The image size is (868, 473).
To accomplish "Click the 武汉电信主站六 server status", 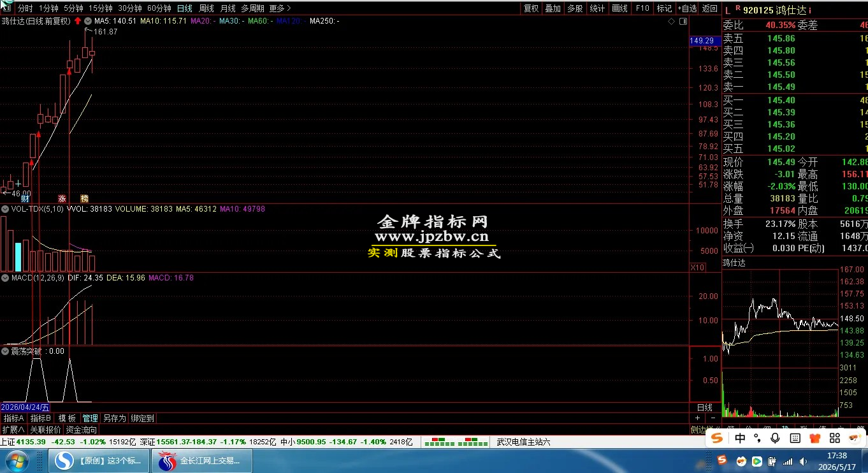I will point(523,442).
